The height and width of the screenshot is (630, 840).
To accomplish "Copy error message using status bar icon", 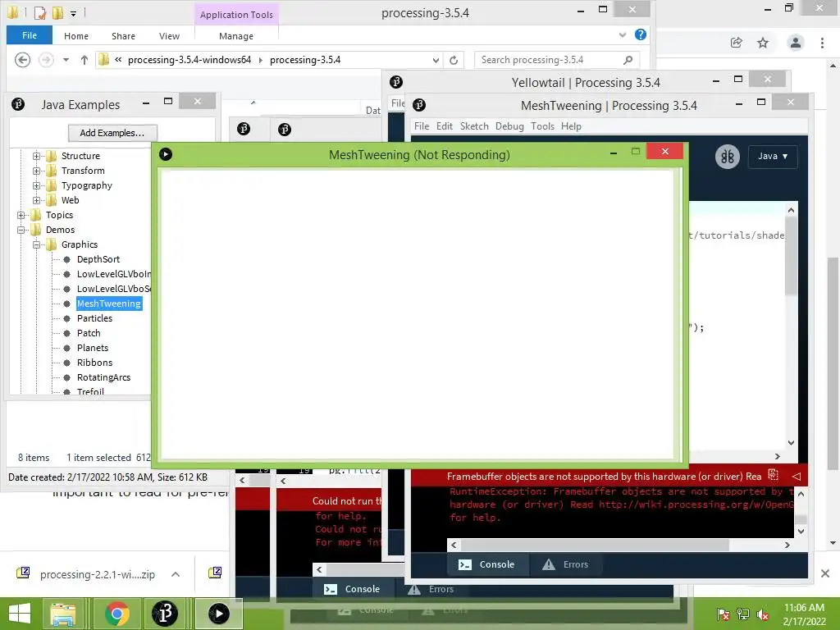I will 773,475.
